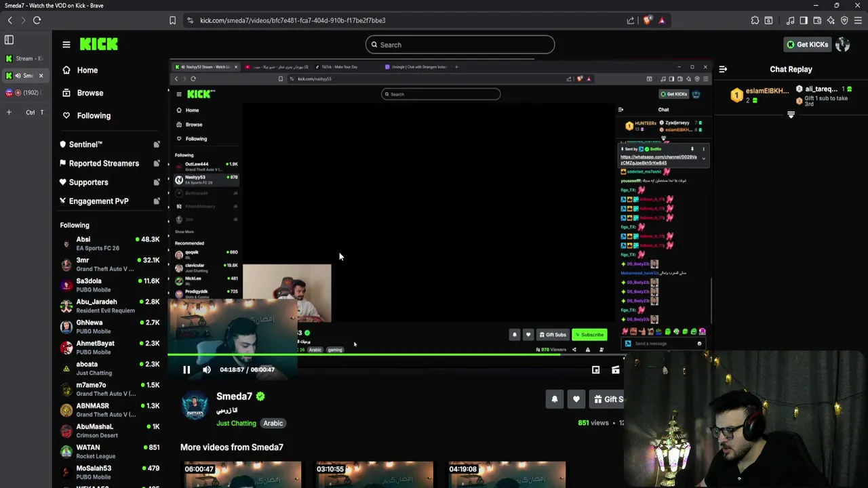Open Brave VPN shield icon
This screenshot has height=488, width=868.
844,20
